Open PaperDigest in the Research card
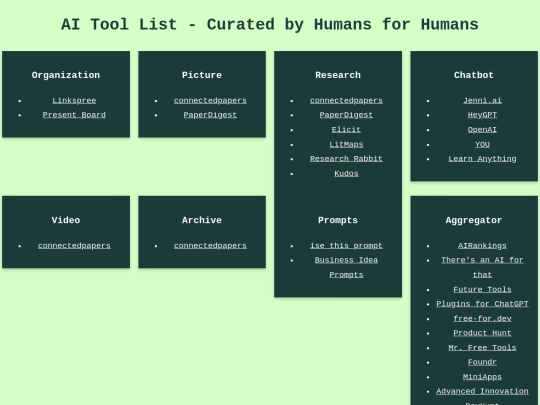540x405 pixels. click(x=346, y=115)
